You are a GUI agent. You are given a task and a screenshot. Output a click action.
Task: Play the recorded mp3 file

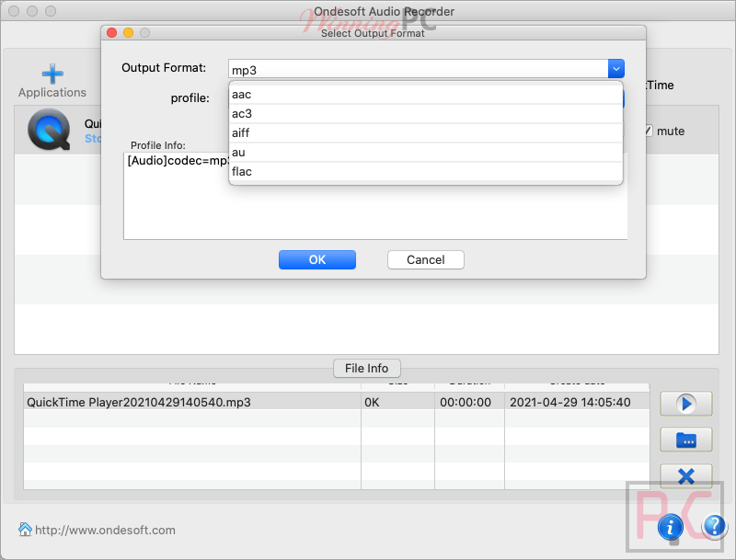click(685, 403)
